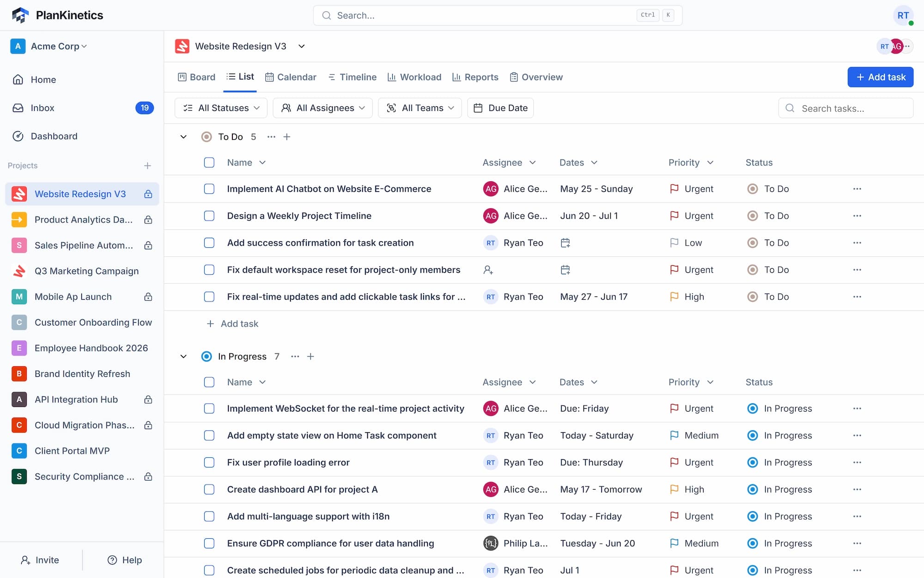
Task: Sort To Do group by Priority column
Action: 691,162
